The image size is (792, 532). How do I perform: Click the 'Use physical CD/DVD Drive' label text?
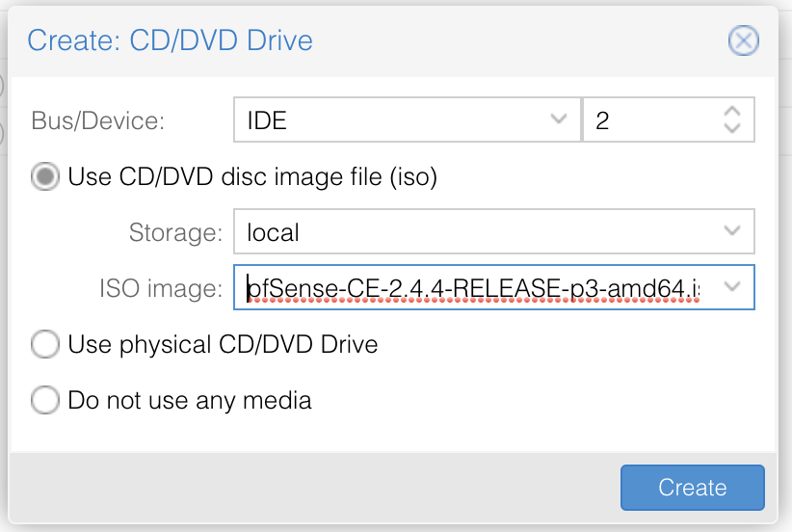tap(223, 344)
